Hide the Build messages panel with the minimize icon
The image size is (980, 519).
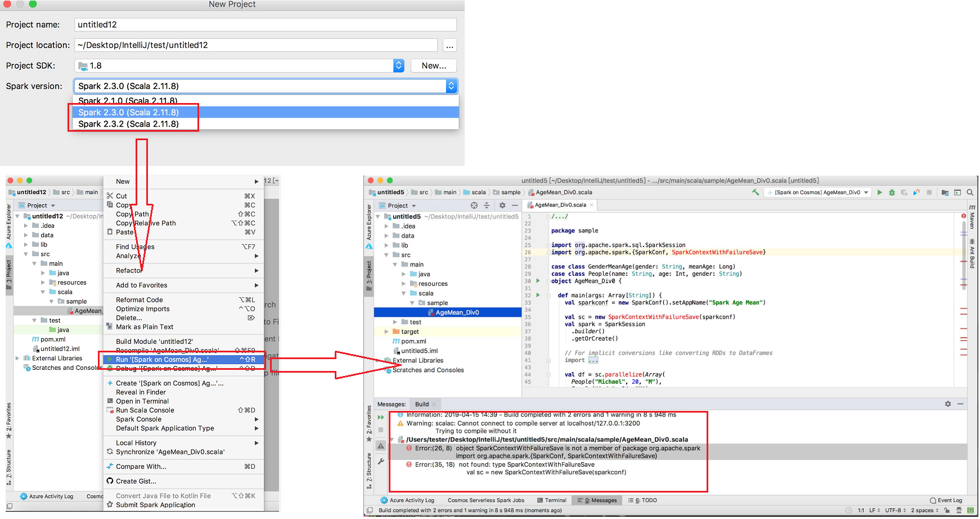click(960, 404)
